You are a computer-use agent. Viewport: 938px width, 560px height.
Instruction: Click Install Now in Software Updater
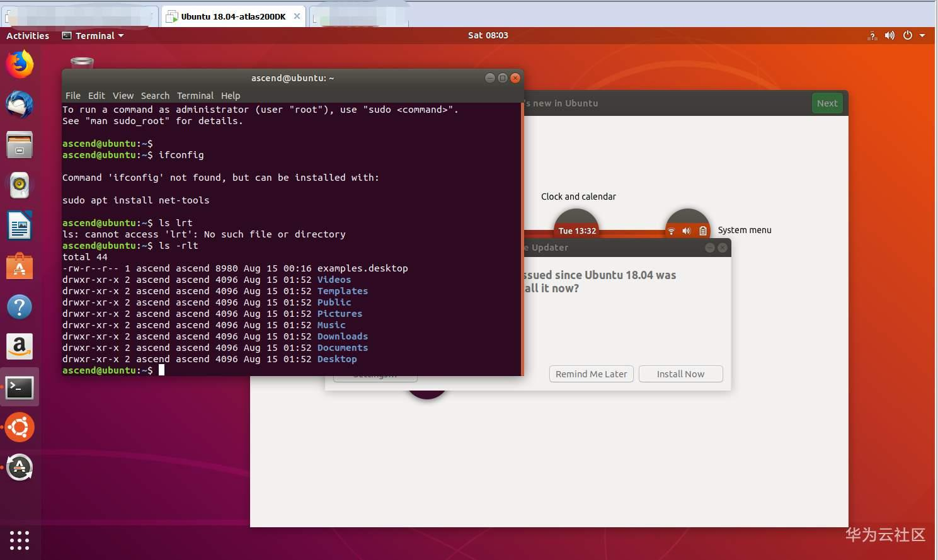tap(680, 374)
